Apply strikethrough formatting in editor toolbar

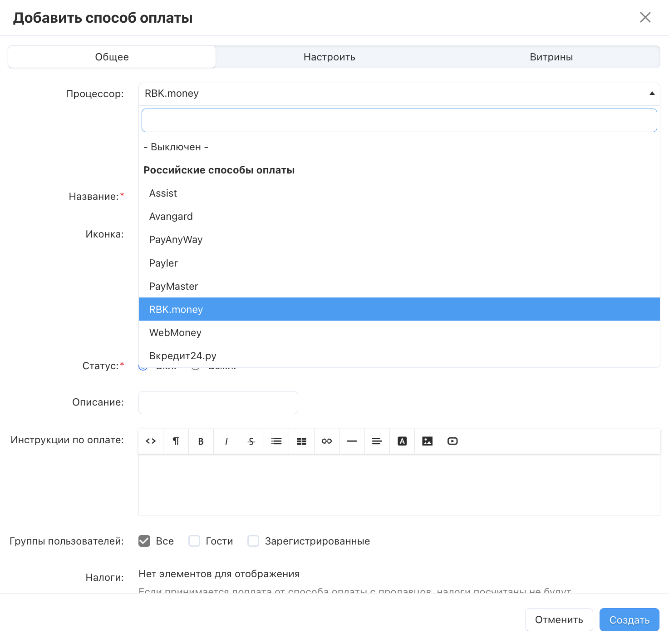click(251, 441)
